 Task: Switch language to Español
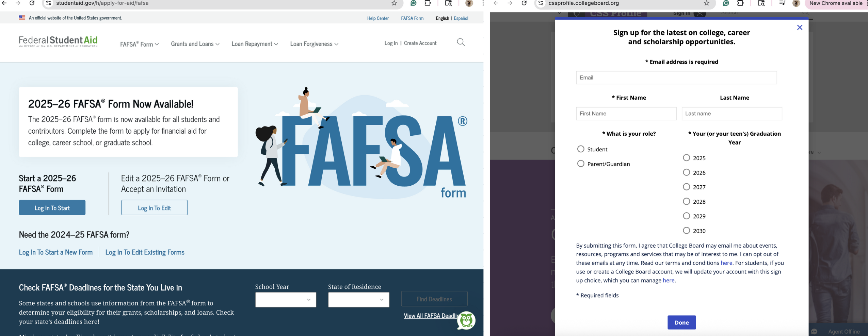tap(461, 18)
